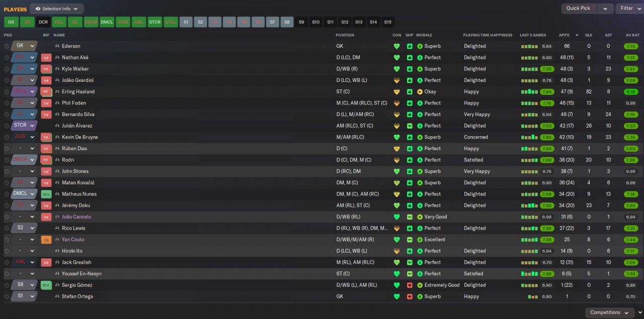Toggle the picked checkbox for Hiroki Ito
Screen dimensions: 644x319
pyautogui.click(x=7, y=251)
